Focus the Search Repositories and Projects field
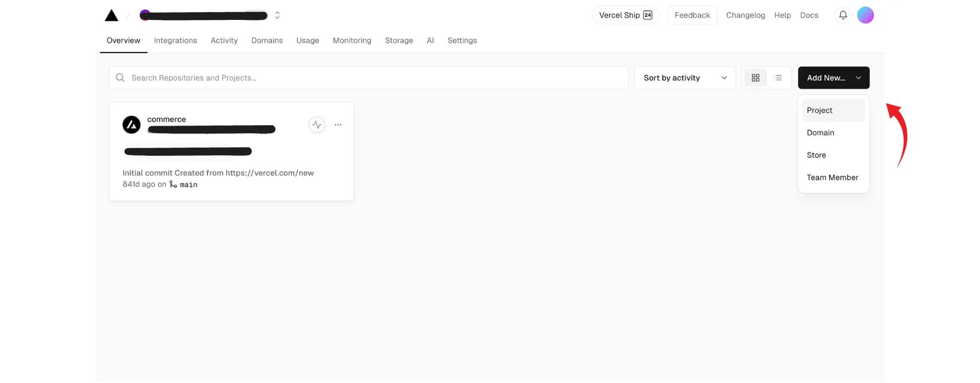Screen dimensions: 980x383 [369, 78]
